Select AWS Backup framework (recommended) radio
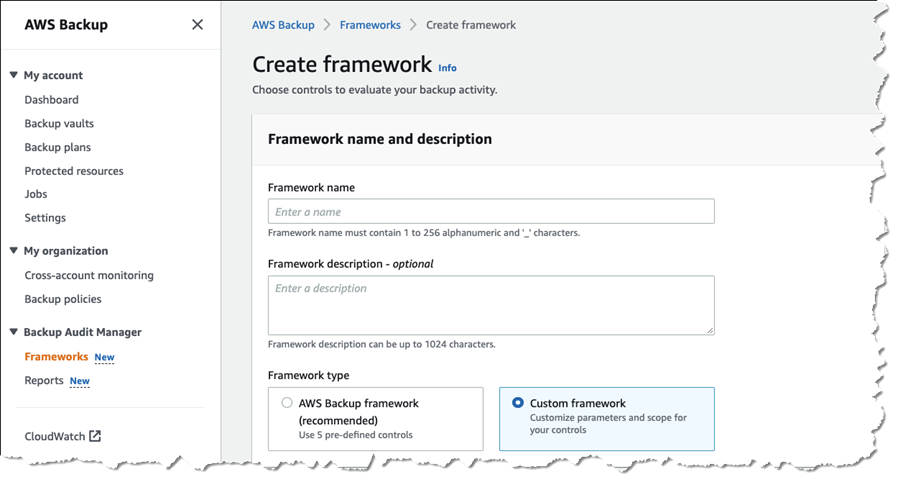The height and width of the screenshot is (482, 899). click(287, 403)
